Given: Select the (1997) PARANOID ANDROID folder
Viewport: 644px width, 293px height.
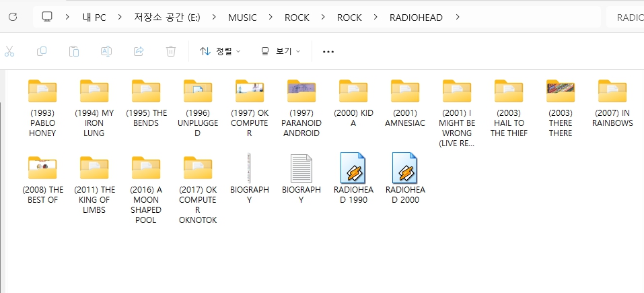Looking at the screenshot, I should pyautogui.click(x=301, y=109).
